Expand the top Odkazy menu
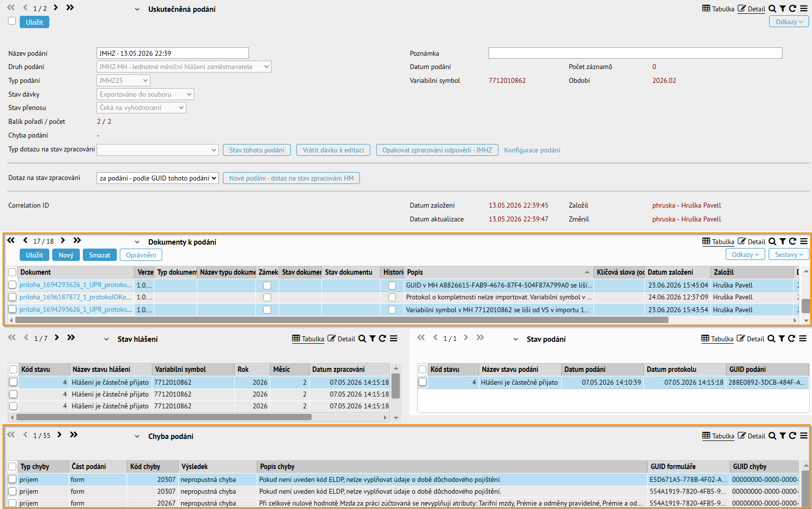Viewport: 812px width, 509px height. (x=789, y=22)
